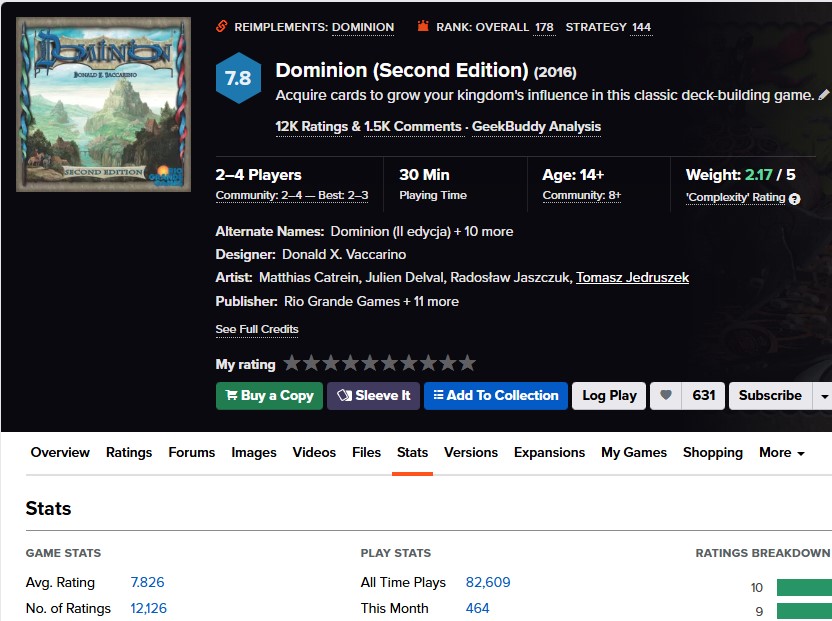This screenshot has width=832, height=621.
Task: Click the Community 8+ age link
Action: (582, 195)
